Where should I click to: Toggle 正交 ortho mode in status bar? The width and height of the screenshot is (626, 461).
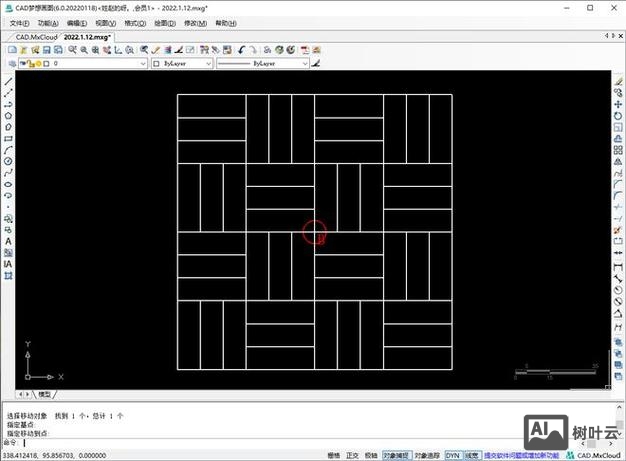[352, 454]
